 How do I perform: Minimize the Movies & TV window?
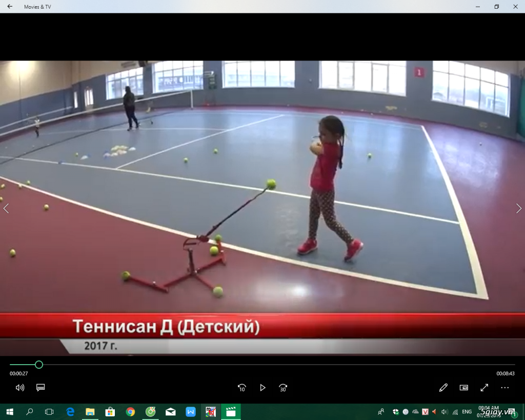pos(478,7)
